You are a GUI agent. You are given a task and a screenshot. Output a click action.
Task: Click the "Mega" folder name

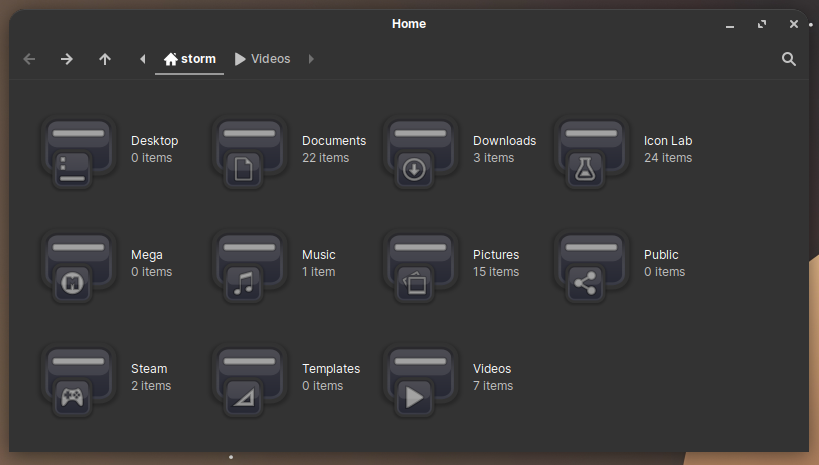click(147, 255)
